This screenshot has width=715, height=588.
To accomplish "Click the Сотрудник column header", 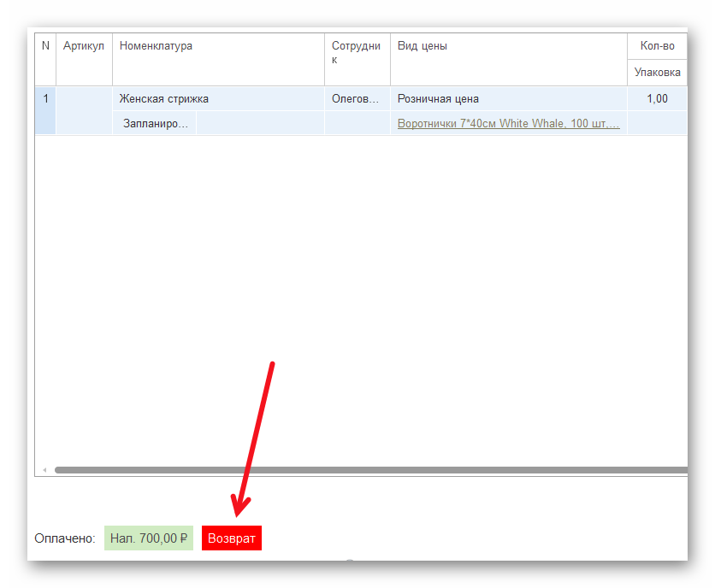I will point(357,53).
